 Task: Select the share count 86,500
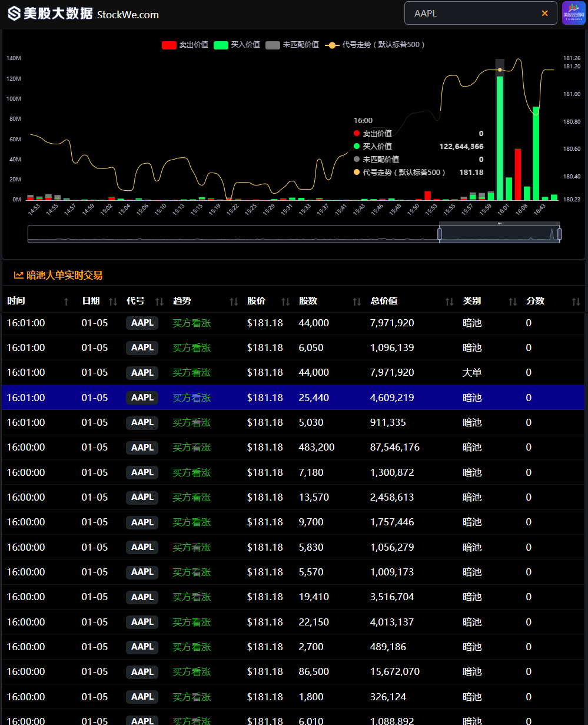(314, 671)
